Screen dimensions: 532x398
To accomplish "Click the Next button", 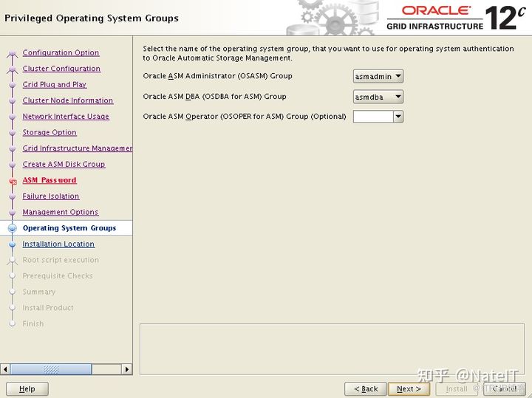I will 409,389.
